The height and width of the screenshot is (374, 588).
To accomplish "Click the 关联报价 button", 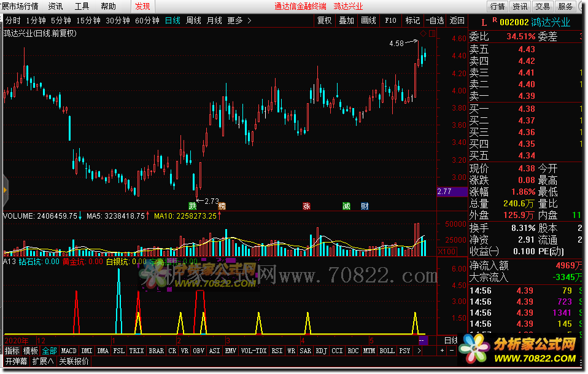I will point(74,361).
